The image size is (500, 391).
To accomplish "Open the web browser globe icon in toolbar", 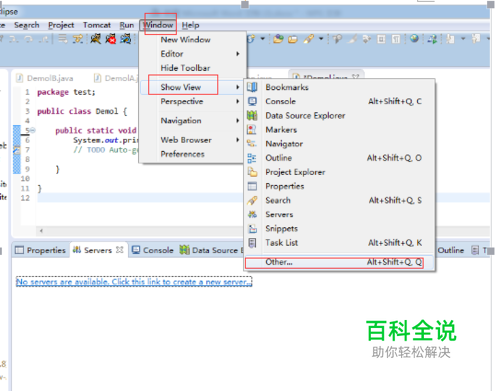I will (x=414, y=39).
